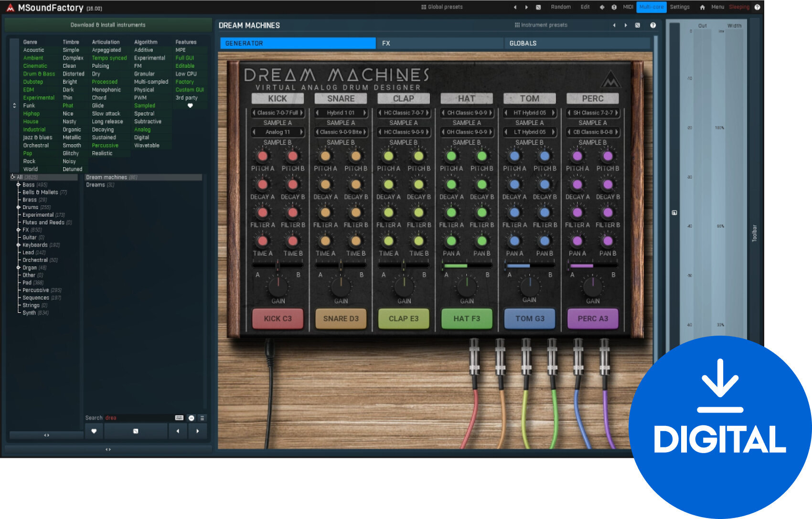Open the hamburger list icon next to search
The height and width of the screenshot is (519, 812).
pyautogui.click(x=201, y=418)
